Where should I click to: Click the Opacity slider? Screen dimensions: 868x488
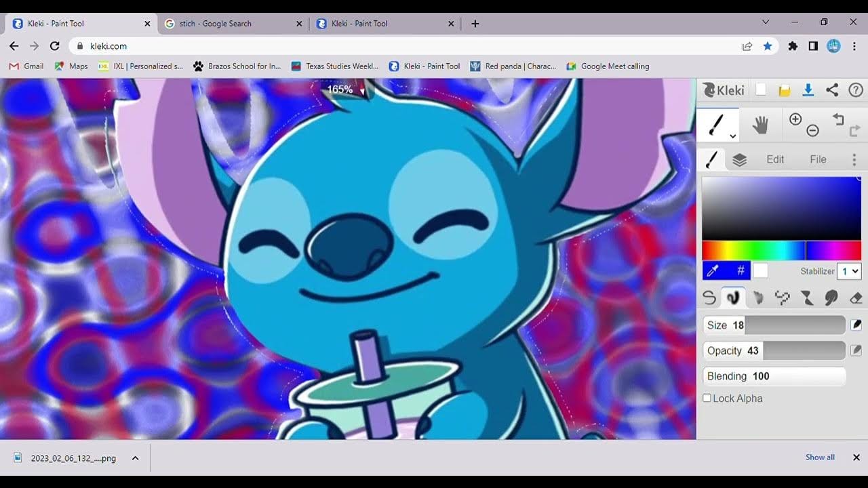point(774,350)
